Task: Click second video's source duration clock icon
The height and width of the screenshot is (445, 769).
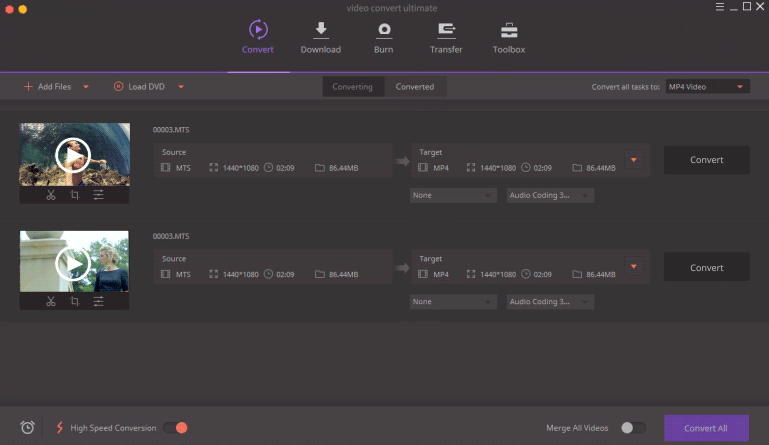Action: click(x=268, y=274)
